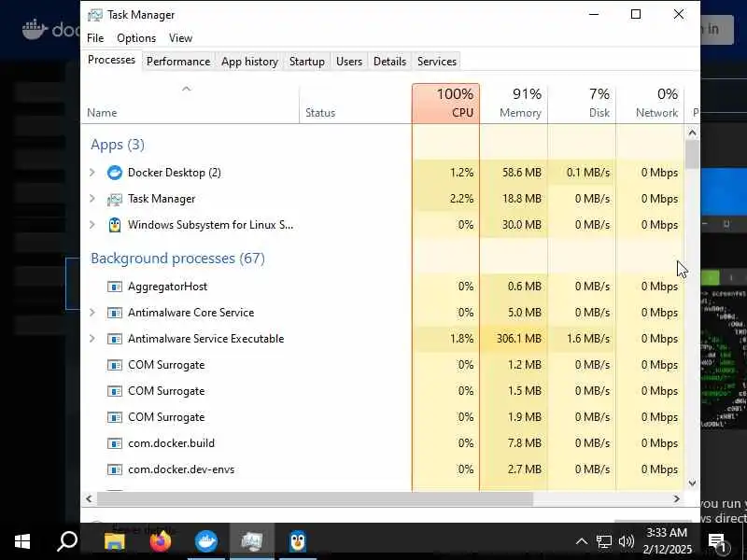Open the View menu
This screenshot has width=747, height=560.
click(x=180, y=38)
